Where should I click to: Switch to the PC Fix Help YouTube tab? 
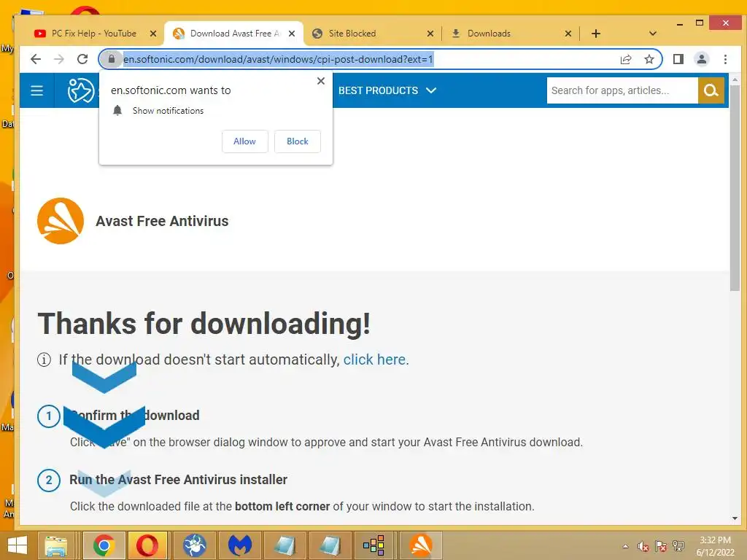93,34
